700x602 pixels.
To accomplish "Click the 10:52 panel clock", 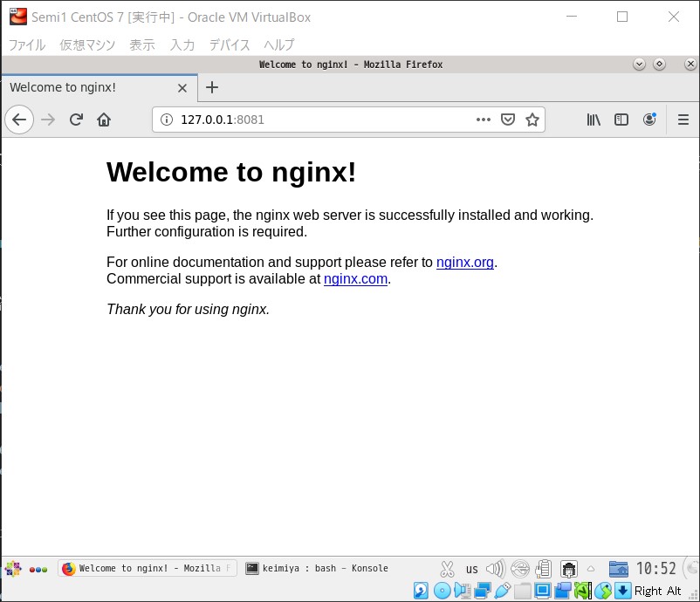I will (655, 568).
